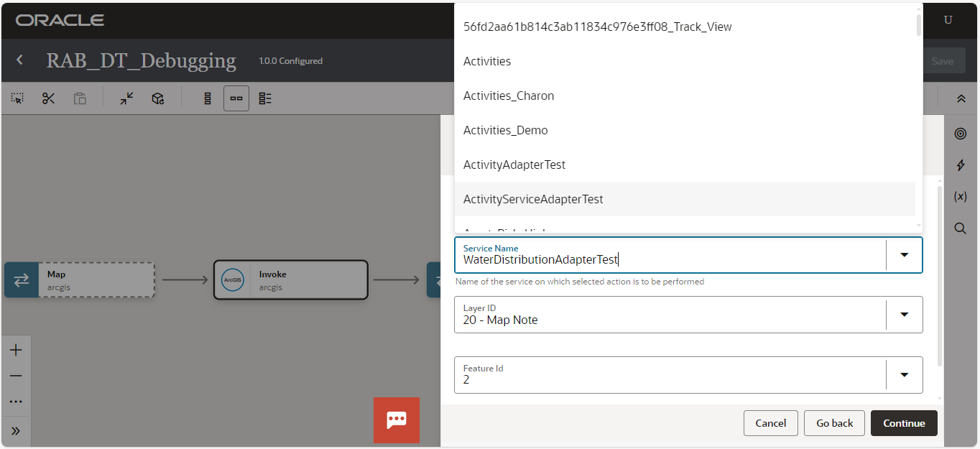The width and height of the screenshot is (980, 449).
Task: Click the magnifier search icon in sidebar
Action: 961,228
